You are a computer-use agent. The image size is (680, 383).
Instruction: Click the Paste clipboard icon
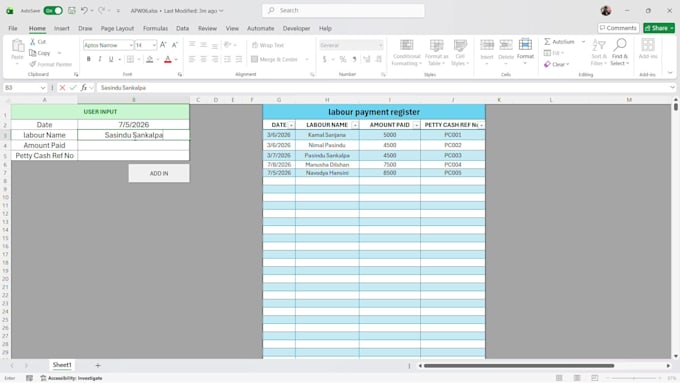[x=17, y=46]
